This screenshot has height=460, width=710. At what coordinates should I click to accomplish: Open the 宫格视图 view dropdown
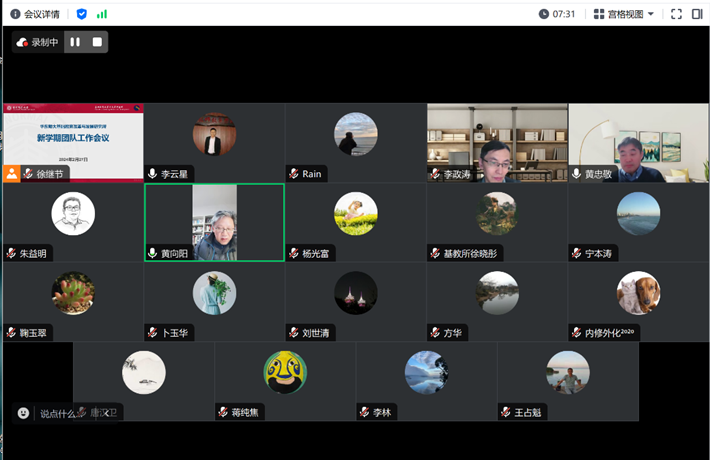(x=624, y=14)
